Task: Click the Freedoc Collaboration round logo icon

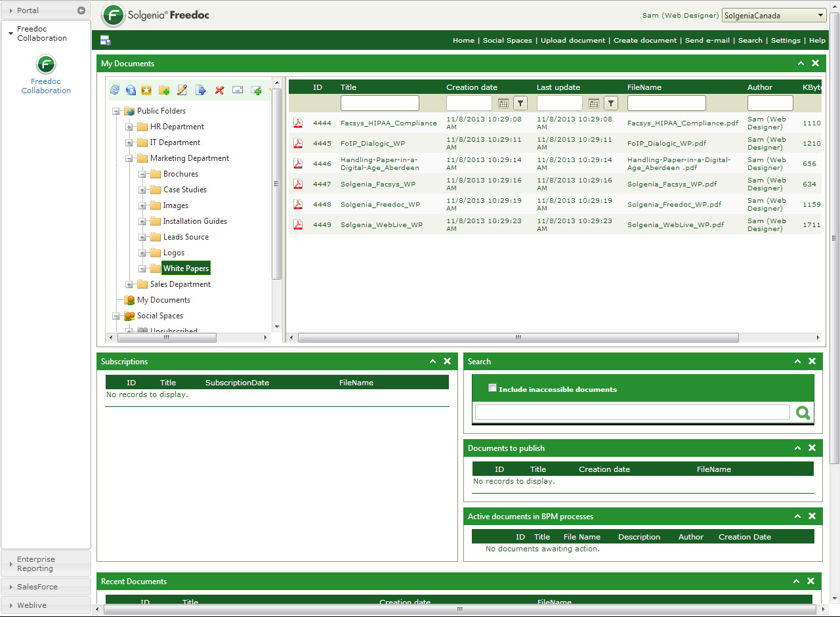Action: pyautogui.click(x=46, y=64)
